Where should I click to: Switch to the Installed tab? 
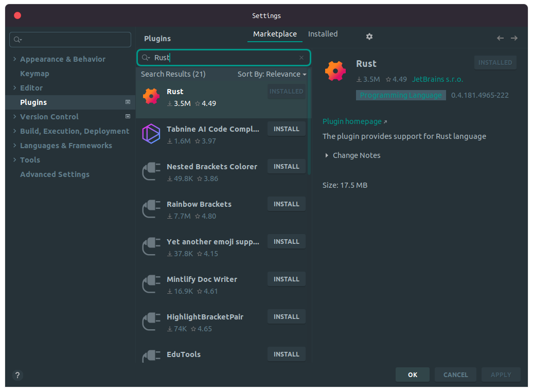click(x=323, y=34)
